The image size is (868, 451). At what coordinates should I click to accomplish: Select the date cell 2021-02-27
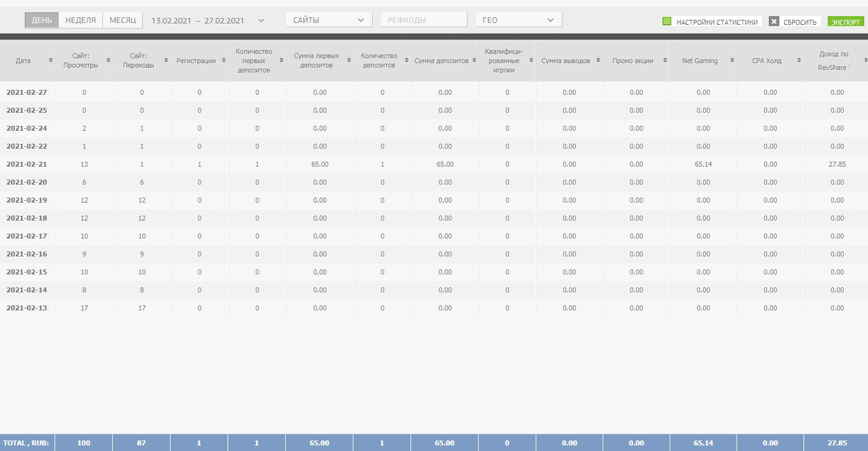27,92
